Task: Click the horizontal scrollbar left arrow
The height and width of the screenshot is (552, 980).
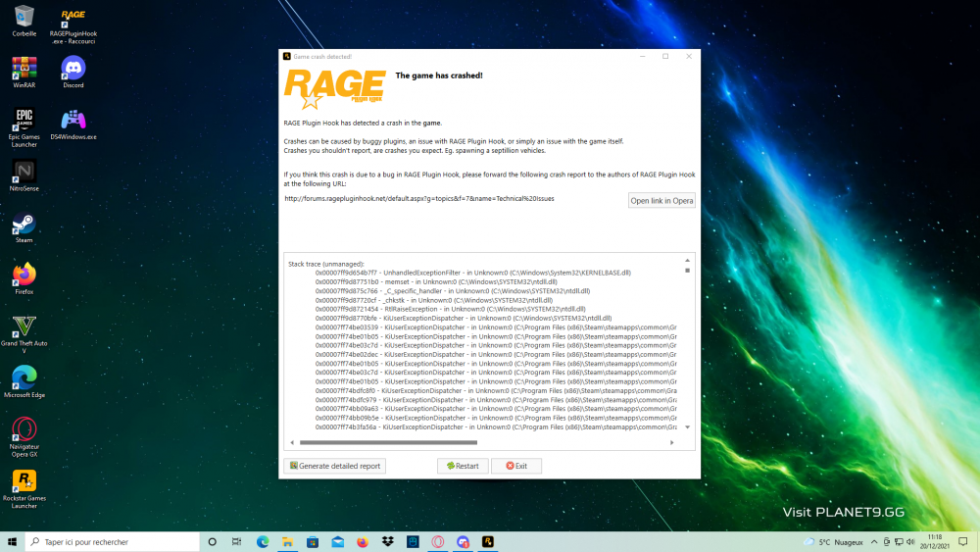Action: pos(292,442)
